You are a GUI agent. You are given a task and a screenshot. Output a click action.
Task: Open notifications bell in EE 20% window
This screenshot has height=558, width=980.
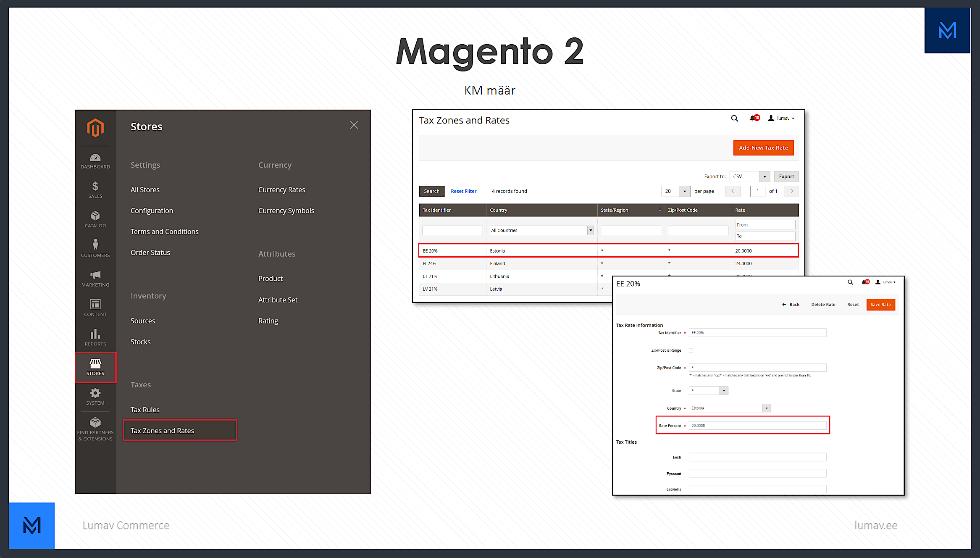(866, 282)
